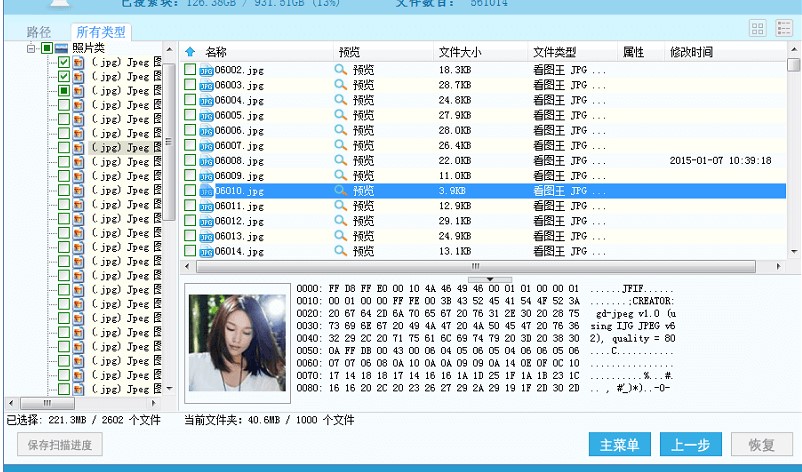Click the JPG file icon of 06013.jpg
Viewport: 802px width, 472px height.
pyautogui.click(x=206, y=237)
